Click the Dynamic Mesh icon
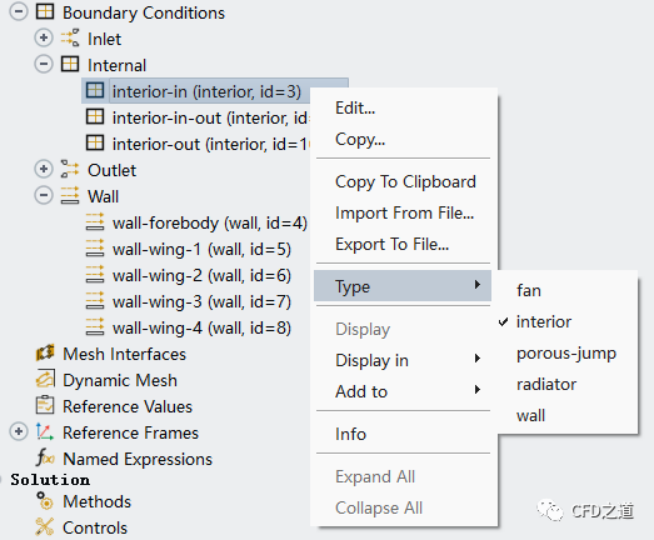654x540 pixels. coord(45,380)
